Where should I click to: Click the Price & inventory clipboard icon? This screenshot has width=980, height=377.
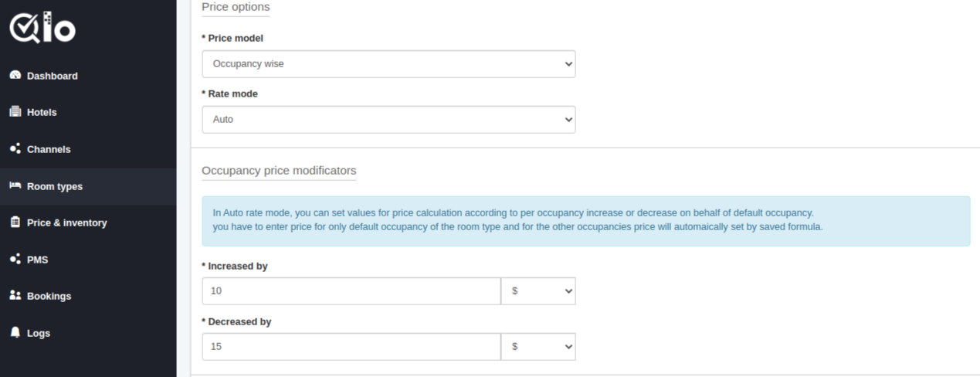coord(15,222)
